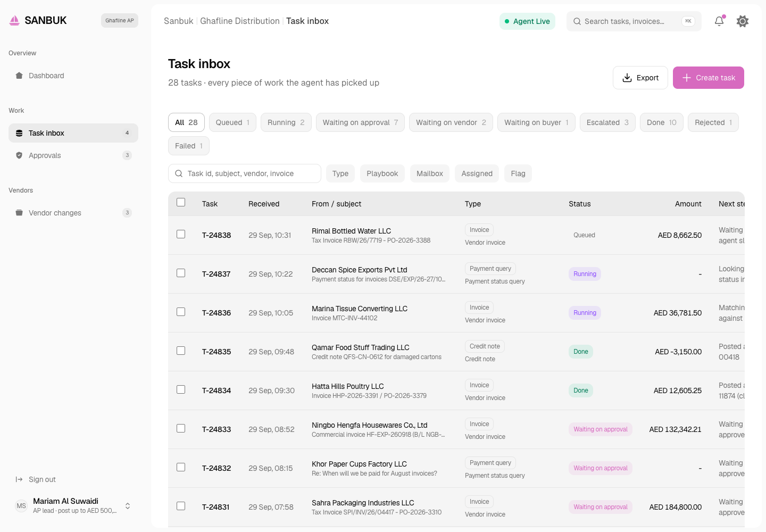Open the Done tab
766x532 pixels.
click(x=662, y=122)
